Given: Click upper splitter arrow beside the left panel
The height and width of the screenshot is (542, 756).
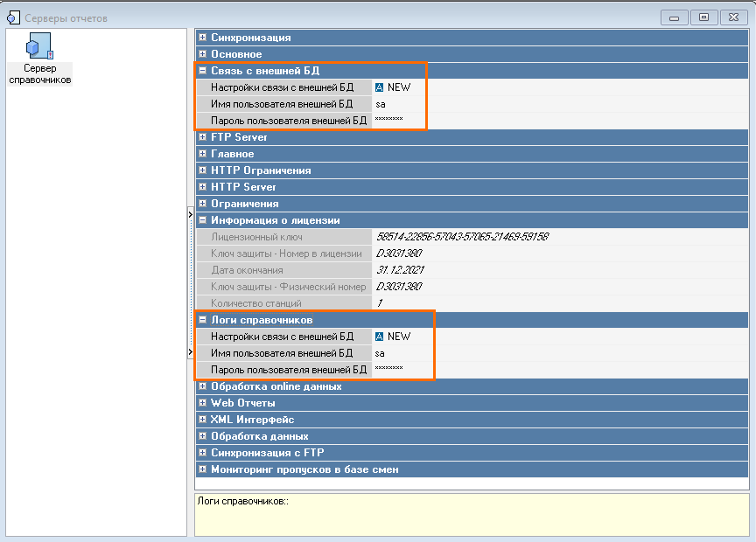Looking at the screenshot, I should [191, 213].
